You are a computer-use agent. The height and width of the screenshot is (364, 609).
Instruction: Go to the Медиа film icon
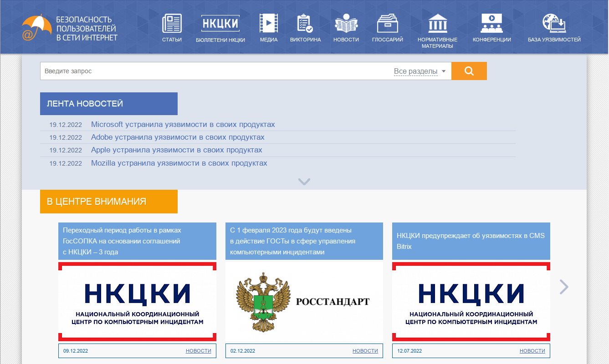coord(268,23)
